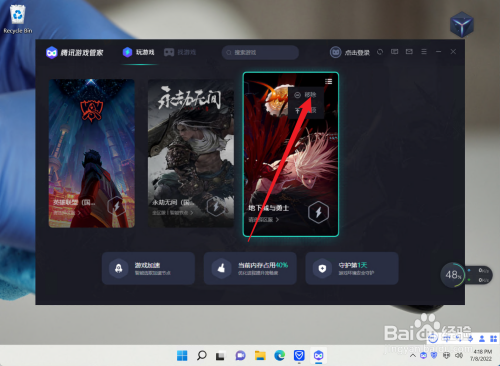The height and width of the screenshot is (366, 500).
Task: Open the 游戏加速 rocket panel
Action: (148, 268)
